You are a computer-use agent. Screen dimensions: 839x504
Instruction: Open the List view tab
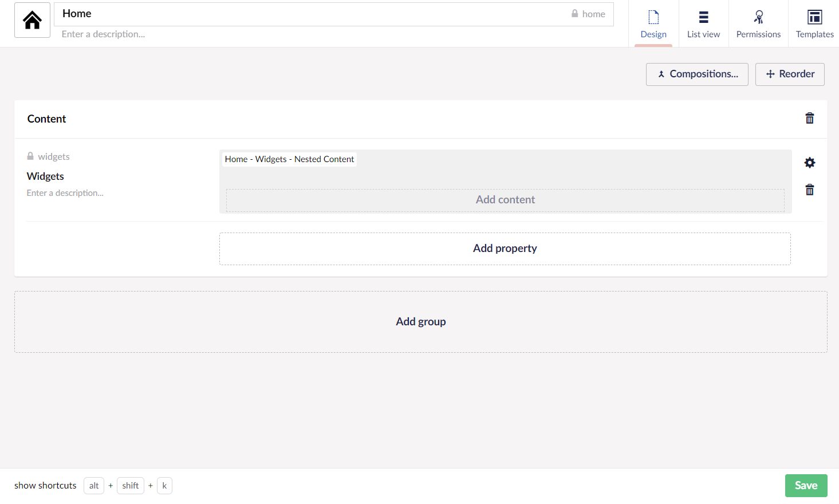coord(703,24)
